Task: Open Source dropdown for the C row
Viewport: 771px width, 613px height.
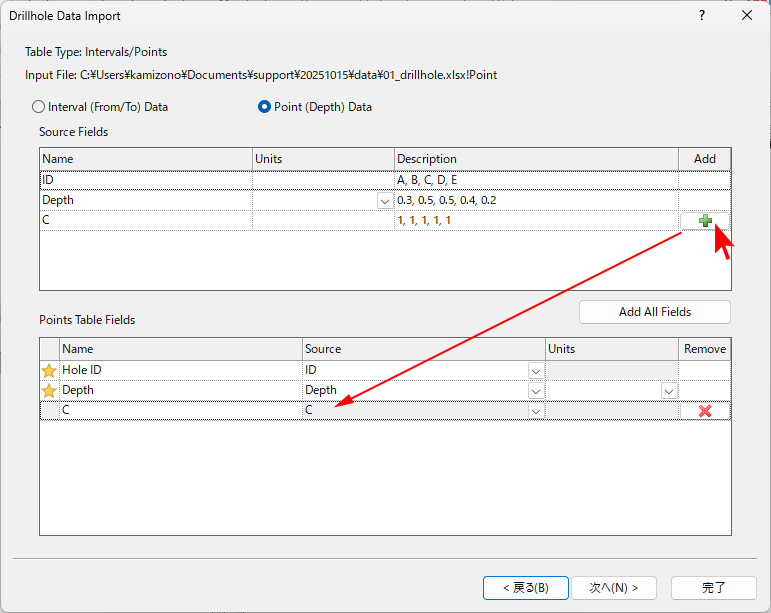Action: [535, 411]
